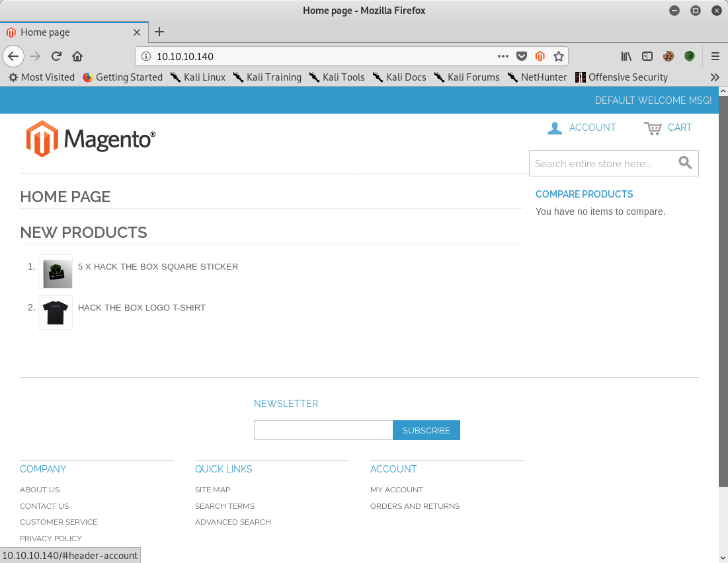
Task: Open the green globe extension icon
Action: (690, 56)
